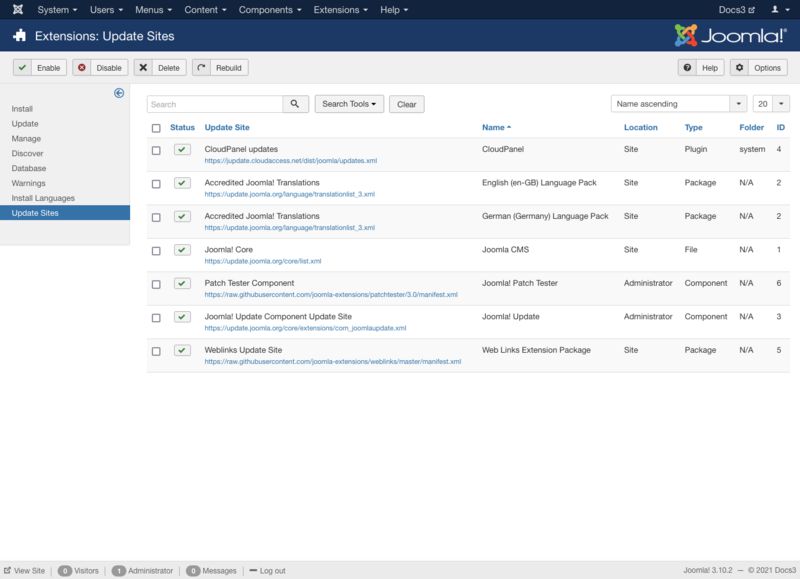Click the Options gear icon

(x=739, y=68)
